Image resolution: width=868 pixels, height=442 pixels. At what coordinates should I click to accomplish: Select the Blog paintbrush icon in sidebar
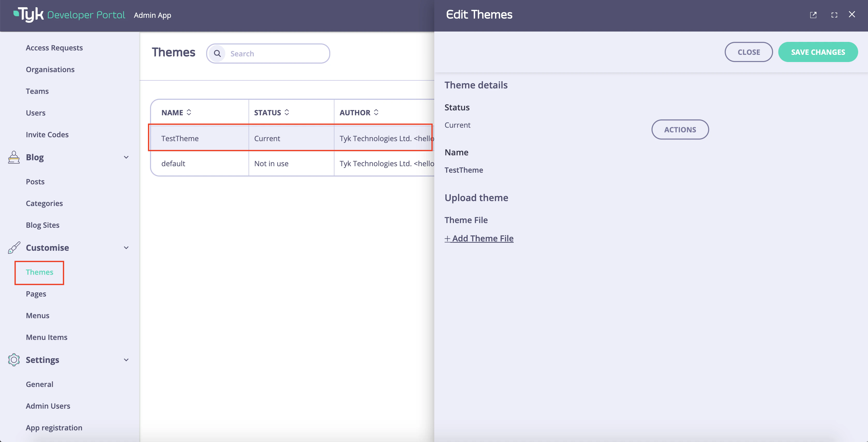click(13, 157)
